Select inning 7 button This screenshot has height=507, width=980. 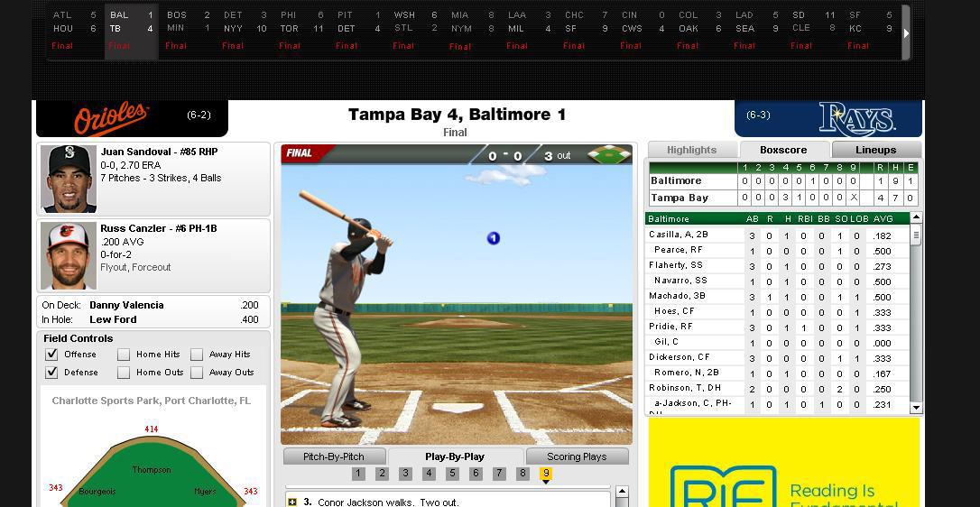click(x=499, y=474)
